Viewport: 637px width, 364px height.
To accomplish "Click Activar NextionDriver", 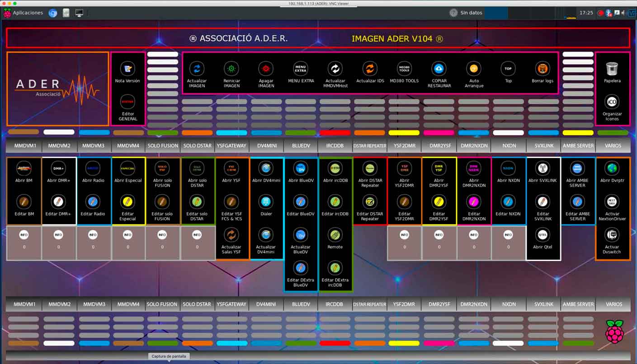I will point(612,202).
